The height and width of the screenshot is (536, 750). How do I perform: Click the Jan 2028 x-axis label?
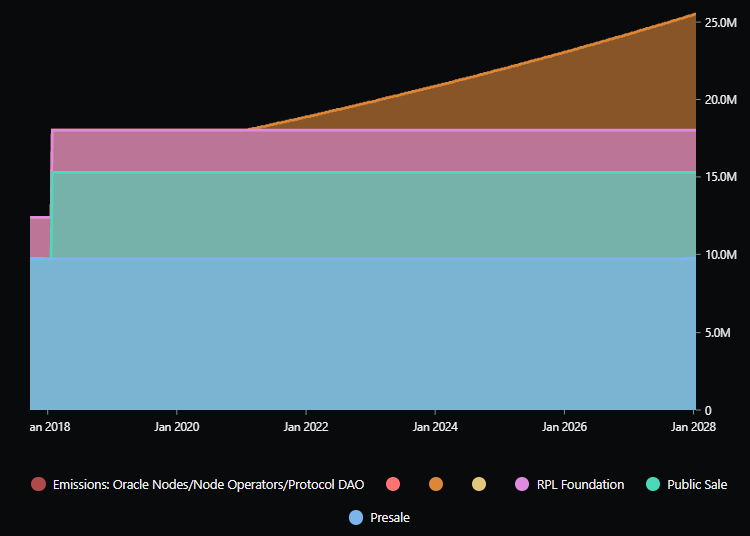[x=693, y=426]
